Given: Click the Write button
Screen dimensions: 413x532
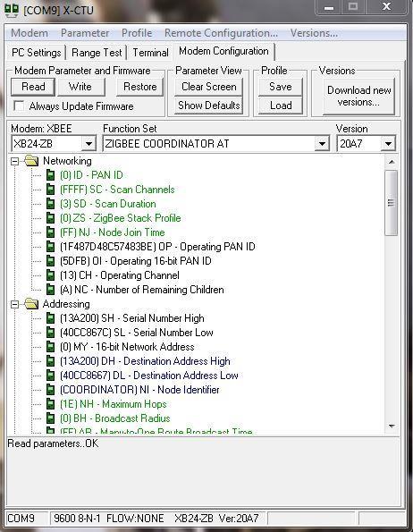Looking at the screenshot, I should click(80, 87).
